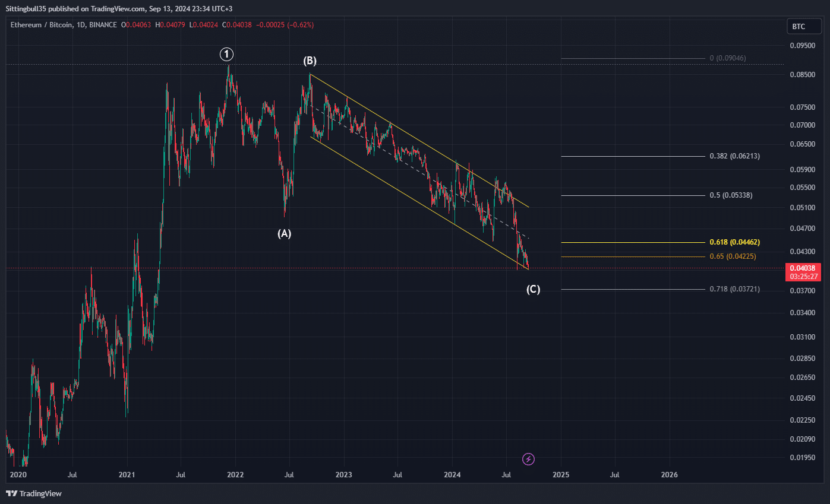
Task: Click the 2022 time axis label
Action: coord(235,475)
